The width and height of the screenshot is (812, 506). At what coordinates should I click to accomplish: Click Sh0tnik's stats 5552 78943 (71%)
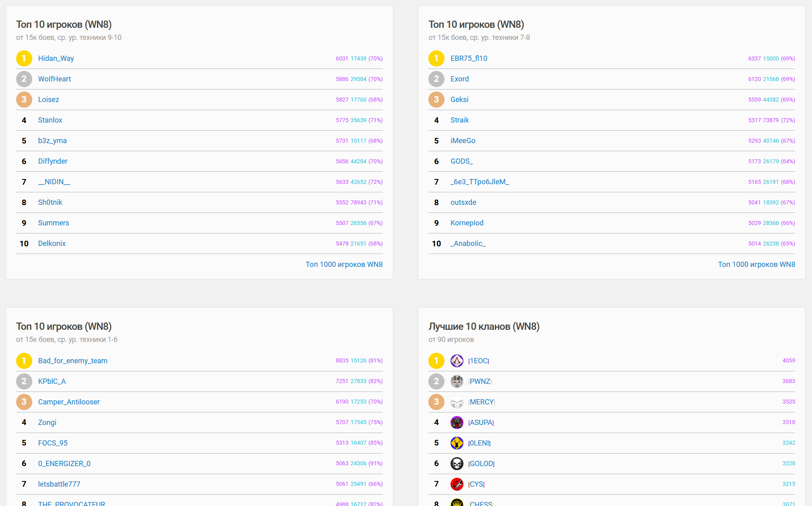[x=359, y=202]
